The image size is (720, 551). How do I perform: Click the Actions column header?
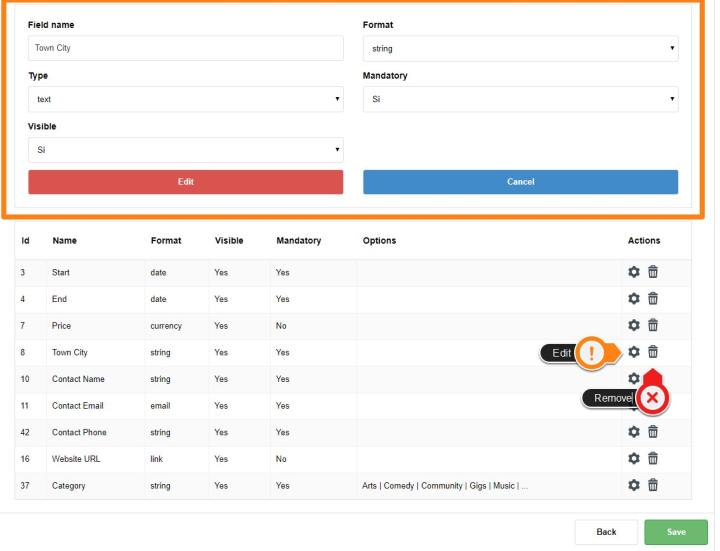point(644,241)
